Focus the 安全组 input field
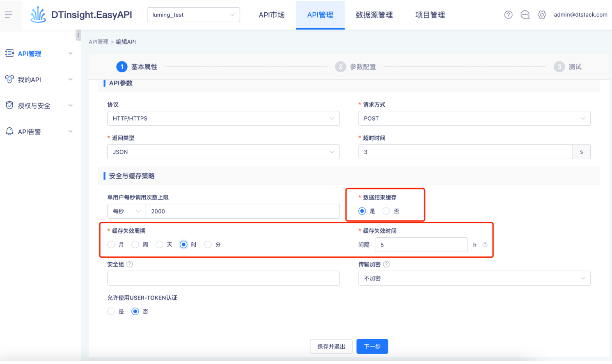Image resolution: width=612 pixels, height=364 pixels. click(x=223, y=278)
